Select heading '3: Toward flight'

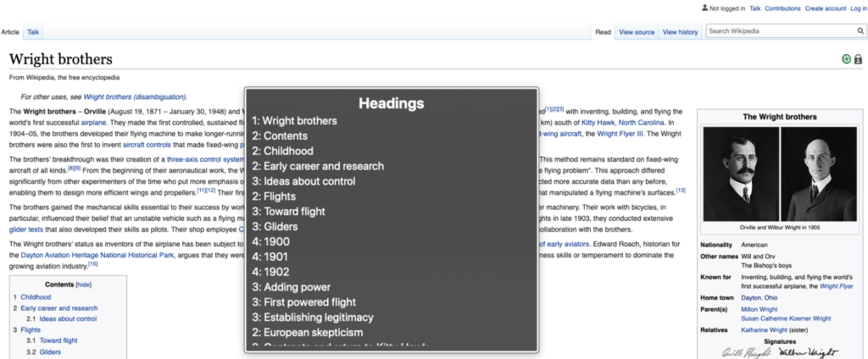pyautogui.click(x=288, y=212)
